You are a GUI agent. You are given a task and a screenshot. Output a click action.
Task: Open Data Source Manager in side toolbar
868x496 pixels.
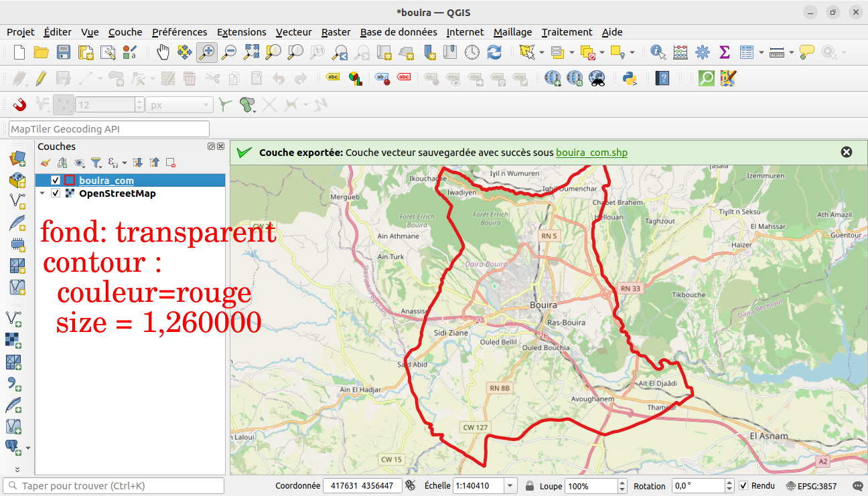[17, 159]
